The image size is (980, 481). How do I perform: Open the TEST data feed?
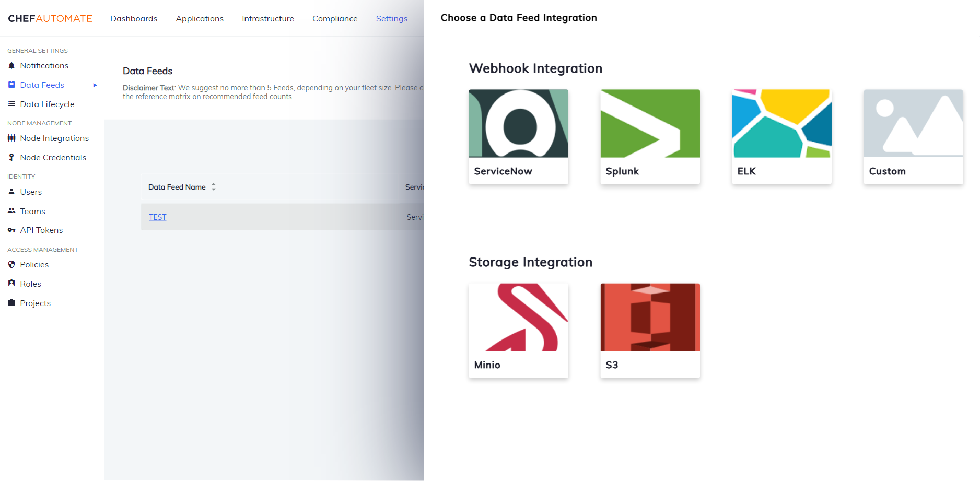click(x=157, y=217)
